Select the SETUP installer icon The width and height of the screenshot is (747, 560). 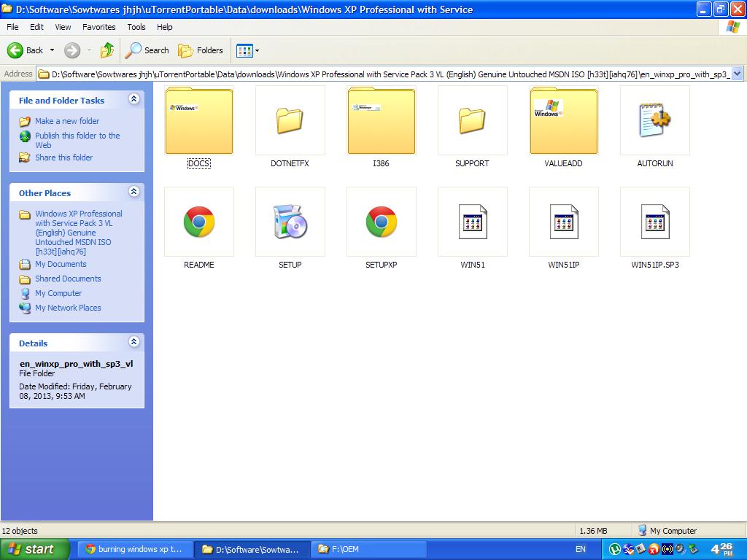(290, 222)
